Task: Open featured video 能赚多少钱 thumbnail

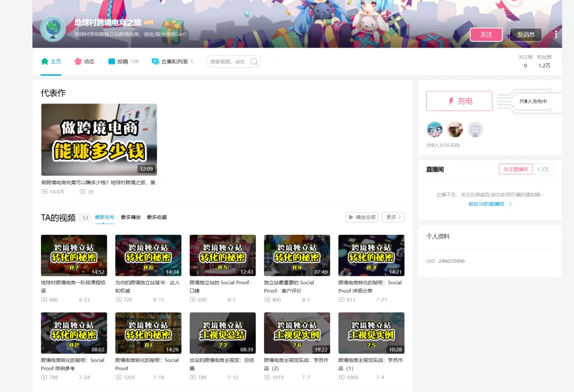Action: pos(99,139)
